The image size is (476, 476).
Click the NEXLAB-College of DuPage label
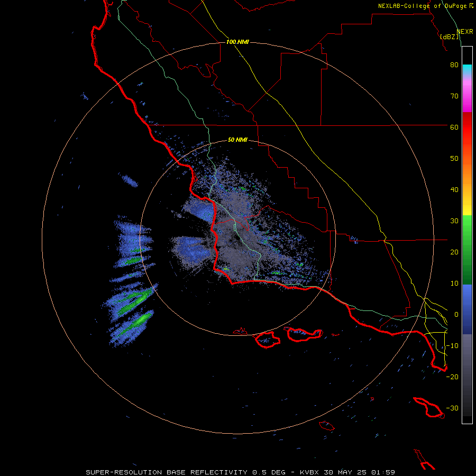[425, 6]
